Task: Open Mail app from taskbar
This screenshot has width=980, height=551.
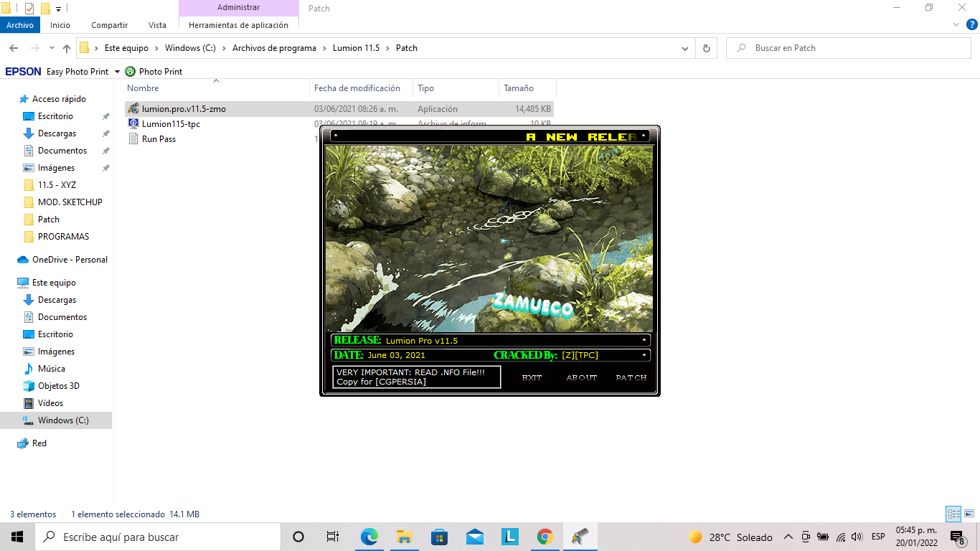Action: [x=474, y=537]
